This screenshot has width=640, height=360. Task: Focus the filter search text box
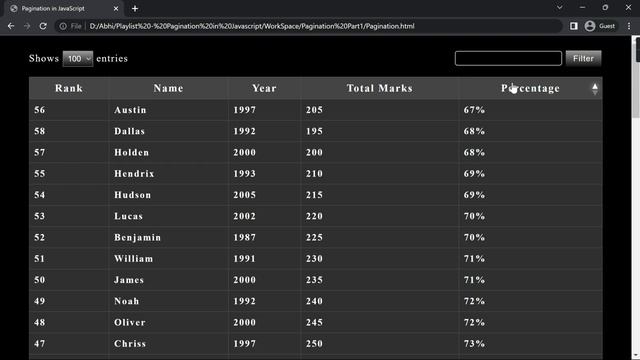click(x=508, y=58)
